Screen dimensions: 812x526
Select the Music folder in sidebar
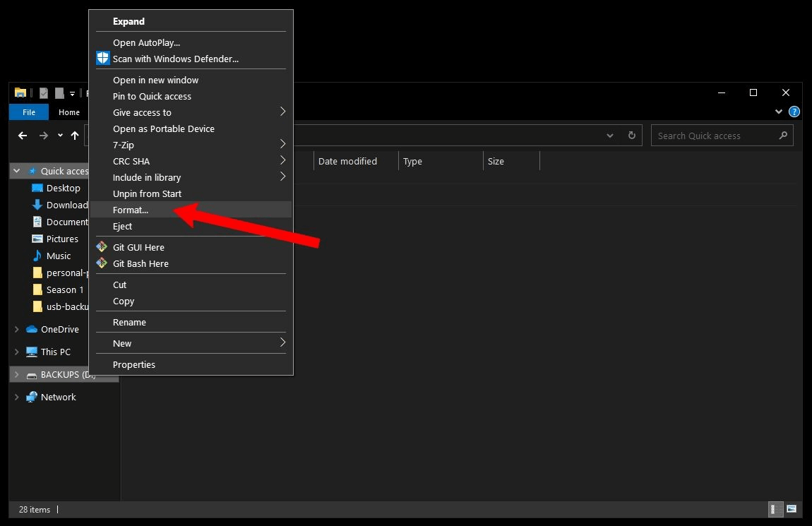pos(59,256)
